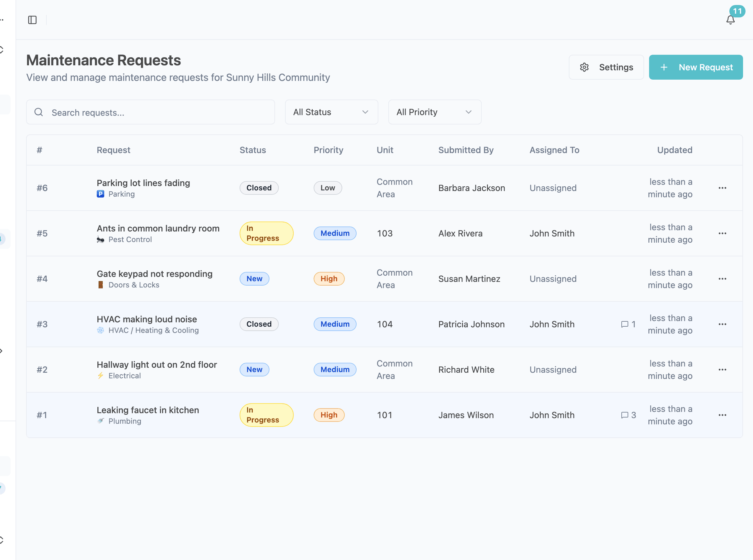Click the Status column header
This screenshot has height=560, width=753.
[x=253, y=150]
